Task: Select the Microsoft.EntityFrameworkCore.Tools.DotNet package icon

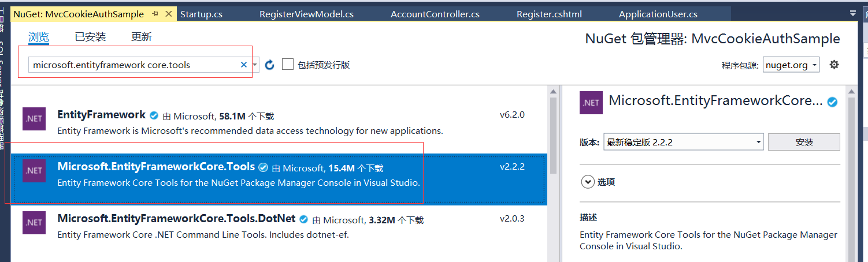Action: tap(34, 222)
